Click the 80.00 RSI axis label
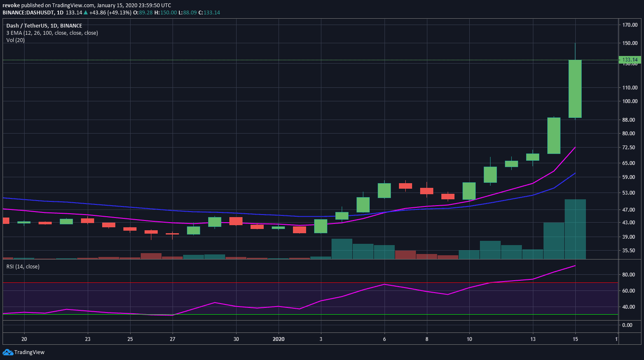Image resolution: width=644 pixels, height=360 pixels. click(x=628, y=274)
